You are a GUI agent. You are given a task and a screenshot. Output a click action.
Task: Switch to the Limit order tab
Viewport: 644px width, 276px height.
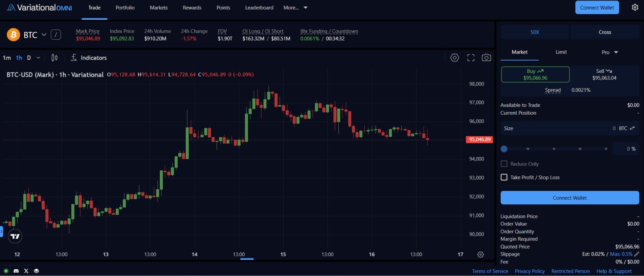click(x=561, y=52)
